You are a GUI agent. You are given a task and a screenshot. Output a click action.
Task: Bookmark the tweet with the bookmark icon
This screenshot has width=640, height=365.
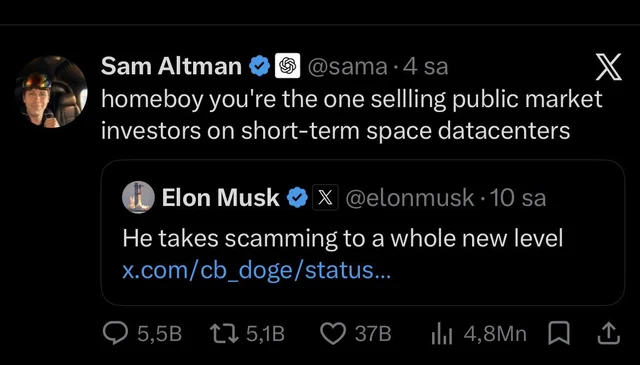click(558, 334)
